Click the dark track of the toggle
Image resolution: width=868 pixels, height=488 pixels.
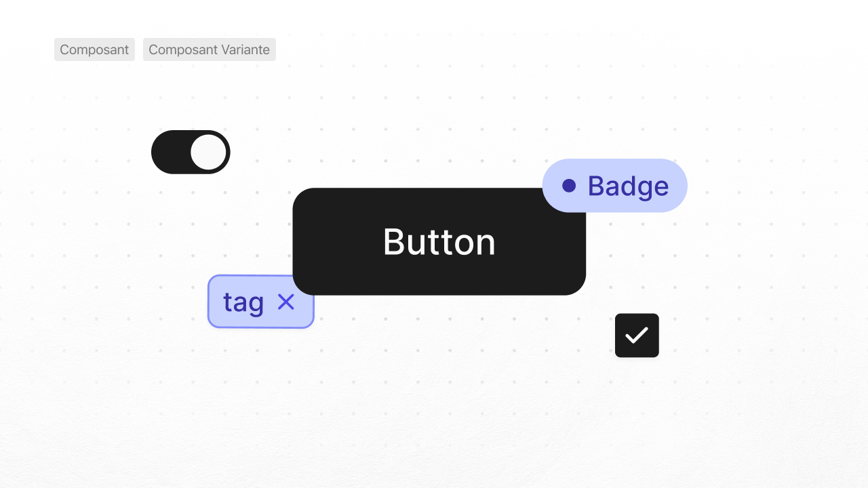(170, 152)
